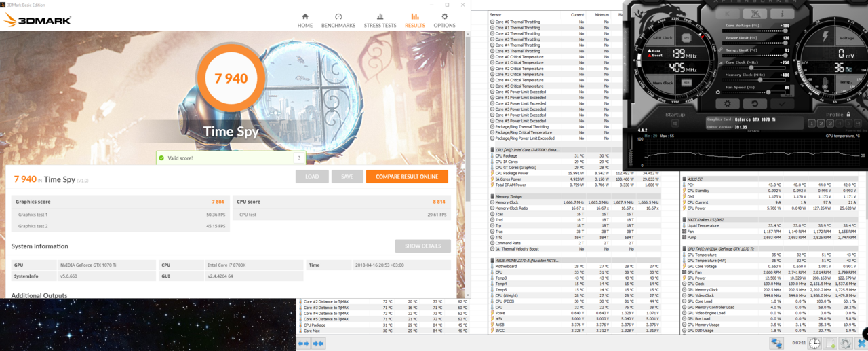
Task: Select Liquid Temperature sensor row
Action: [772, 225]
